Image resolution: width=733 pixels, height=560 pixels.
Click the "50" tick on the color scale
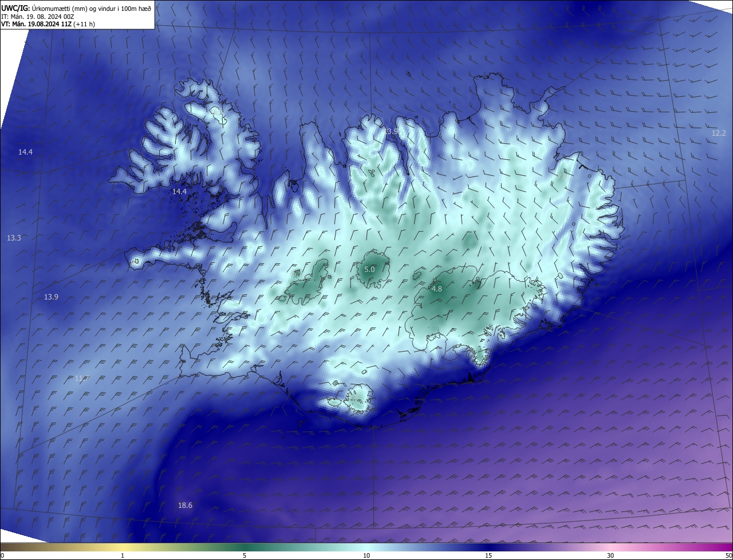pyautogui.click(x=728, y=555)
